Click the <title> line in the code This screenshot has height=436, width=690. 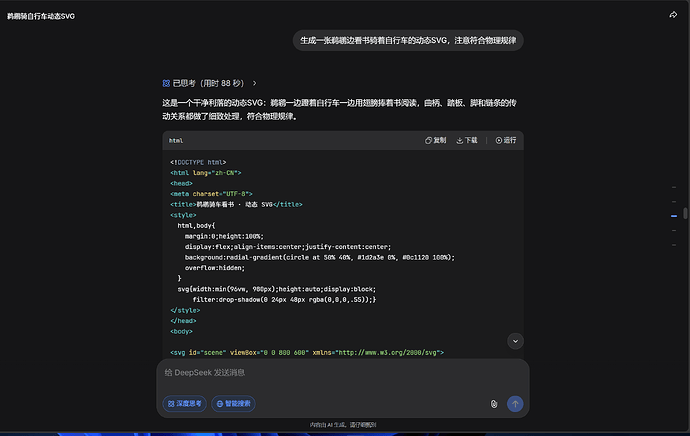click(236, 205)
